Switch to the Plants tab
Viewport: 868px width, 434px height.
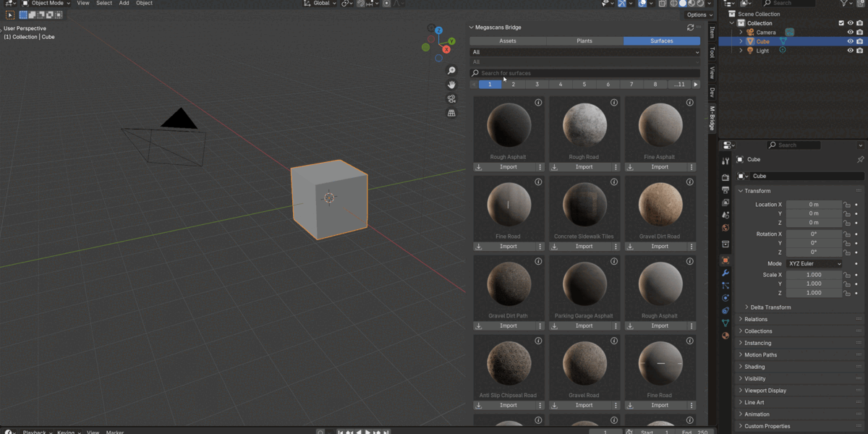pyautogui.click(x=584, y=41)
